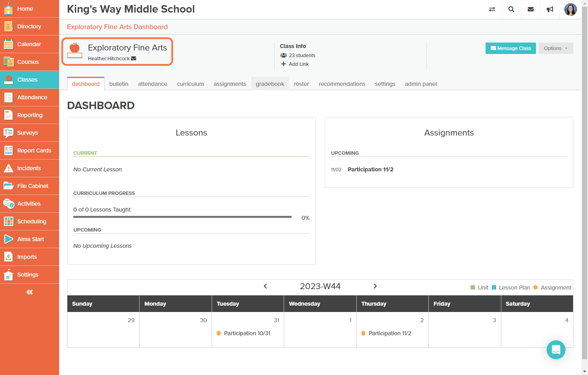Switch to the roster tab

pos(301,84)
